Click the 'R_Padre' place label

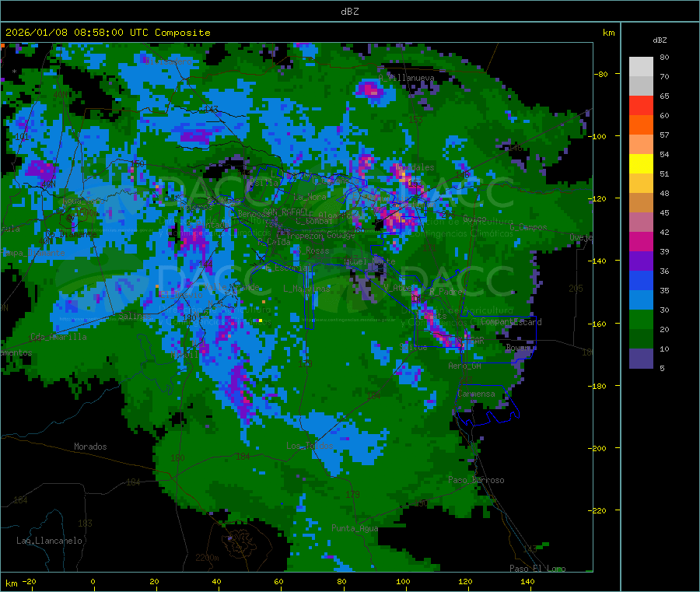click(x=446, y=292)
